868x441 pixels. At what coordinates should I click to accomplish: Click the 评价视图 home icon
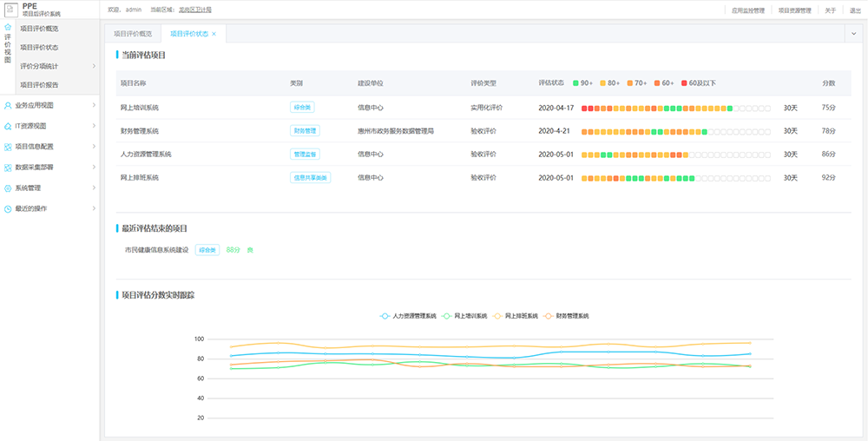click(8, 27)
